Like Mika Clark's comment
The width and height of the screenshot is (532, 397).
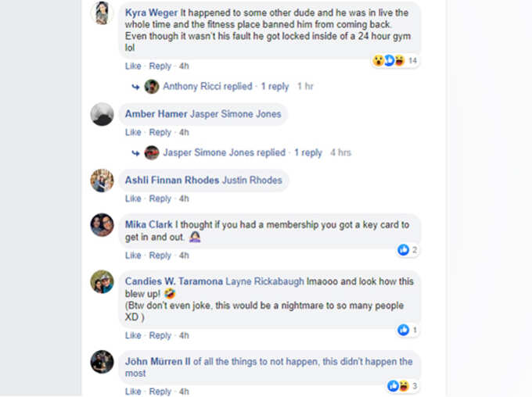tap(133, 256)
